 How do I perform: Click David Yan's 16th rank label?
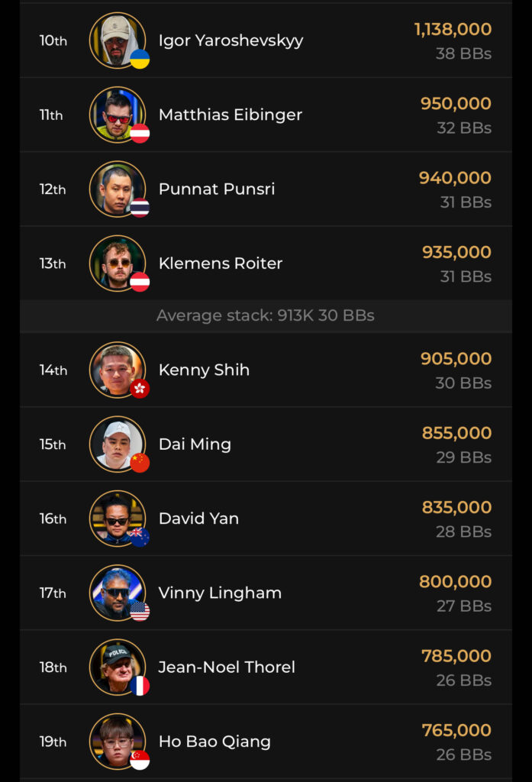[53, 519]
